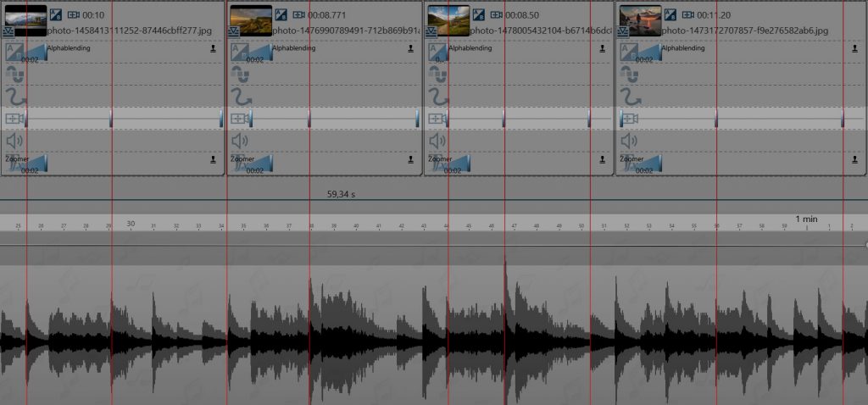868x405 pixels.
Task: Click the speaker volume icon in the 00:11.20 clip
Action: point(629,141)
